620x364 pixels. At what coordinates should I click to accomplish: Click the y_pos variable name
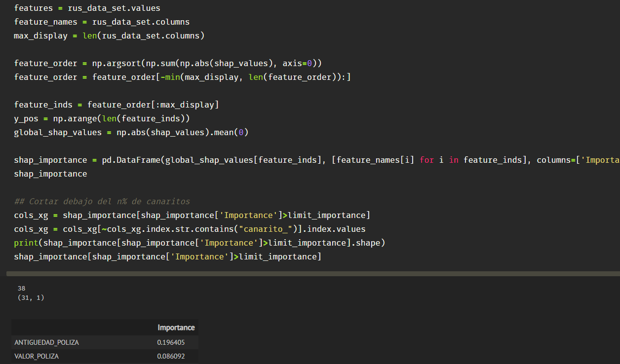(26, 118)
